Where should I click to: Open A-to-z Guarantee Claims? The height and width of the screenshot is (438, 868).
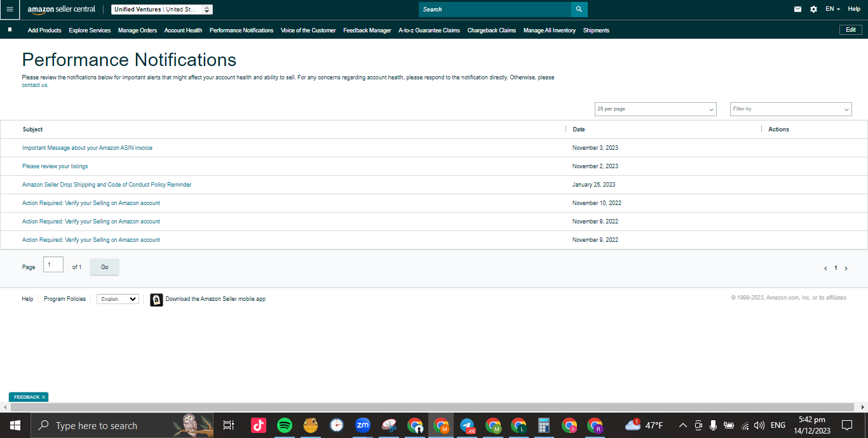point(429,30)
